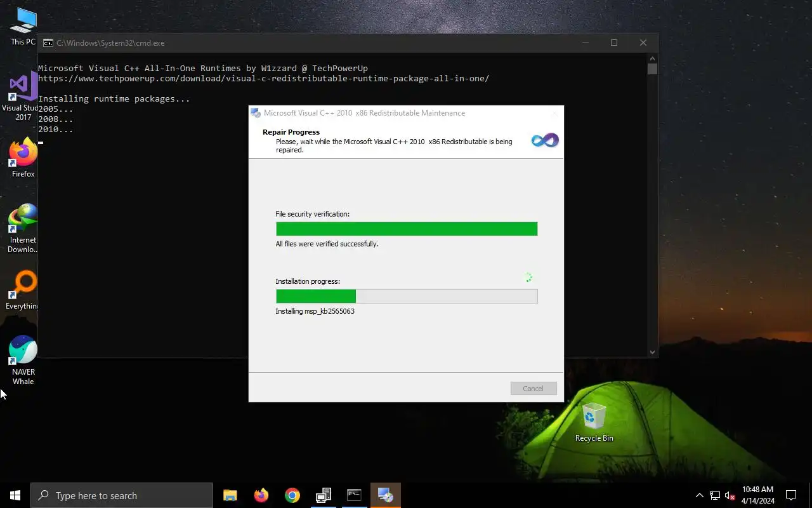The height and width of the screenshot is (508, 812).
Task: Open the clock showing 10:48 AM
Action: [758, 495]
